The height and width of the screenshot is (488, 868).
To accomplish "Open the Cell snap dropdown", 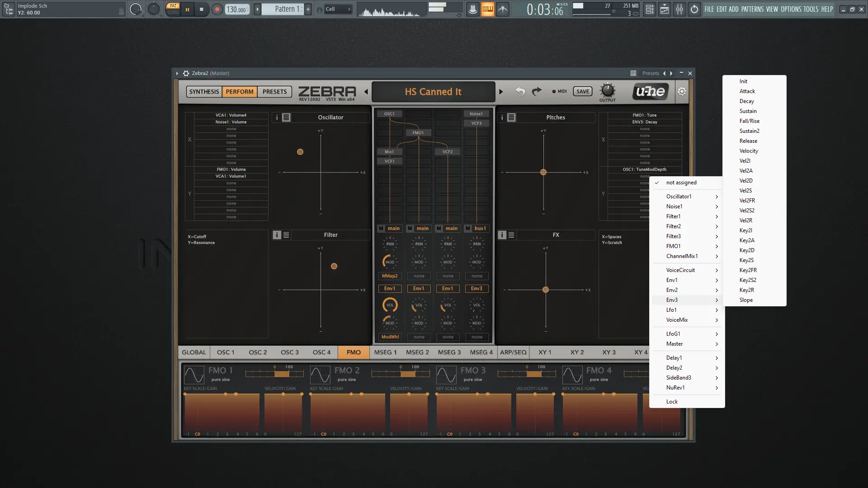I will click(338, 9).
